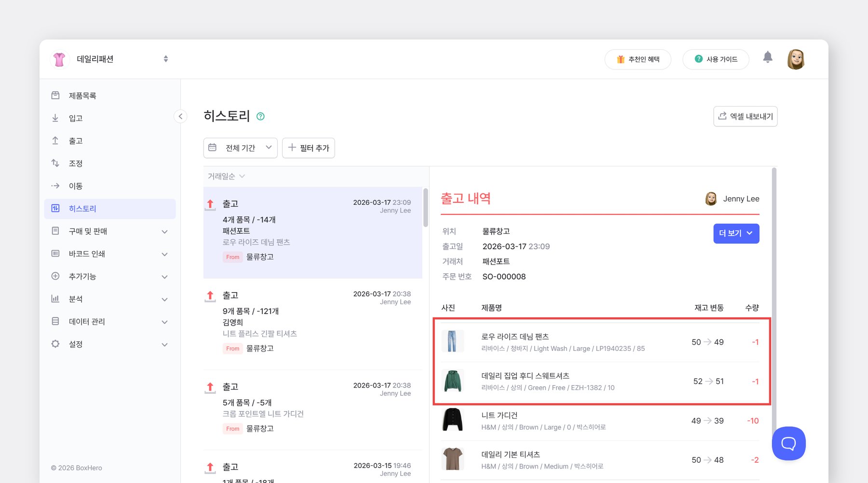
Task: Select the 출고 stock-out icon
Action: tap(55, 140)
